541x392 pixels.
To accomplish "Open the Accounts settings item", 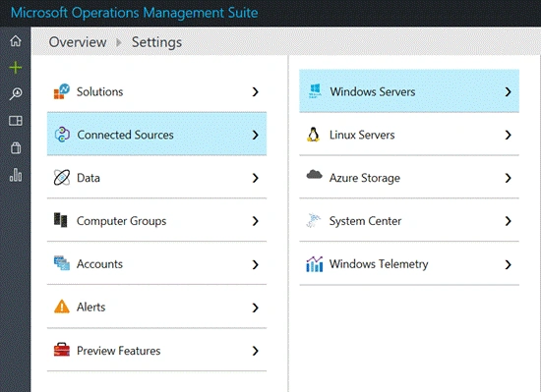I will (x=156, y=263).
